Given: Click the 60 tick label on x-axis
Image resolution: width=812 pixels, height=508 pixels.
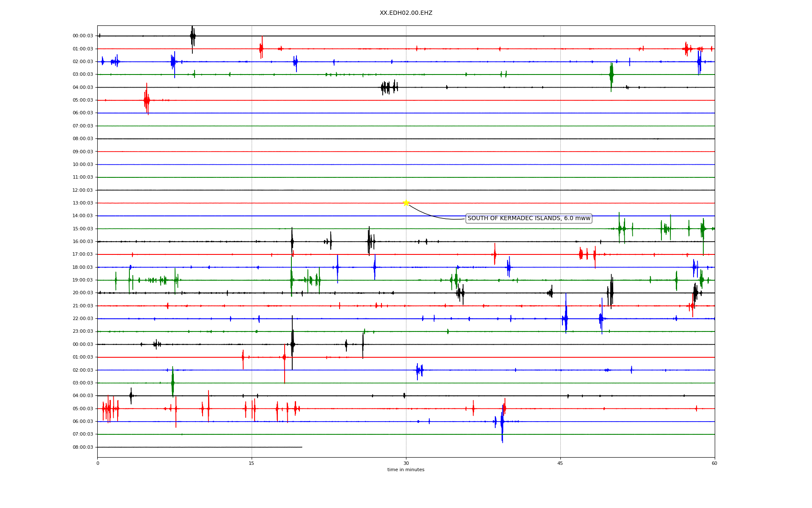Looking at the screenshot, I should [x=714, y=464].
